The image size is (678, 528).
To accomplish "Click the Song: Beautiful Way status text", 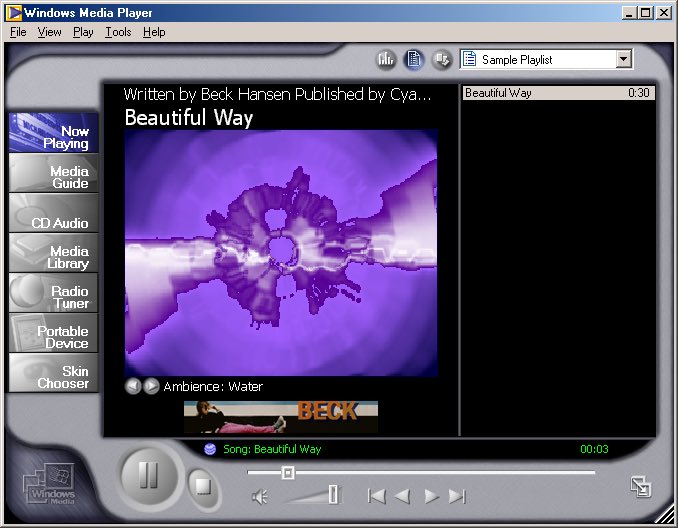I will click(272, 449).
